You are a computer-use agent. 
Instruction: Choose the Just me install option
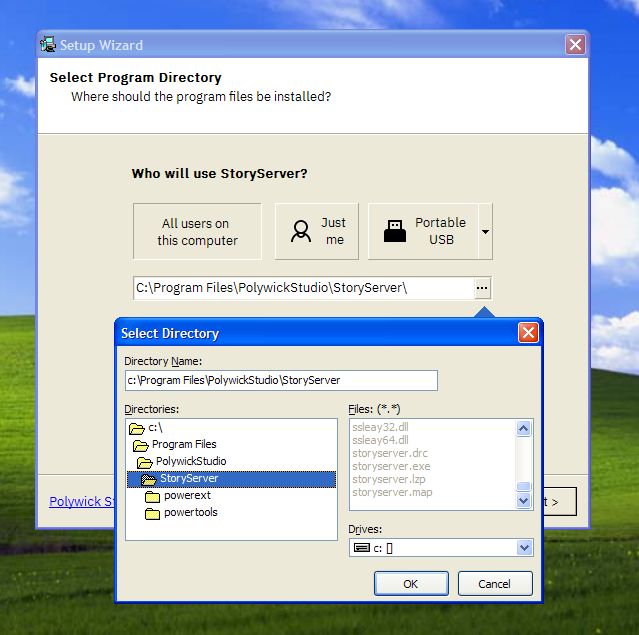317,231
